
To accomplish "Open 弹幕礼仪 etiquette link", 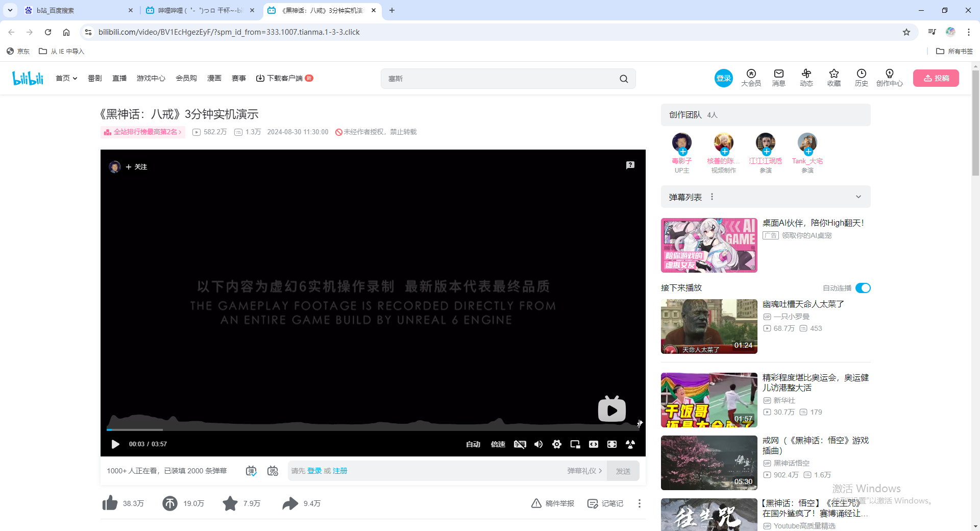I will coord(584,471).
